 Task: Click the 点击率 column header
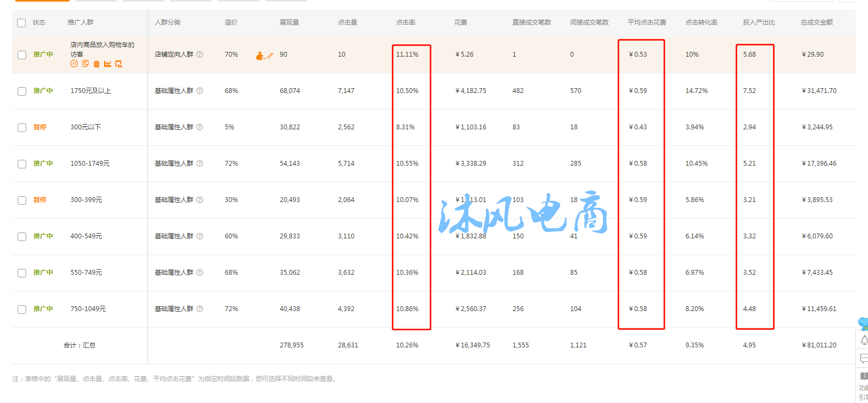point(406,22)
